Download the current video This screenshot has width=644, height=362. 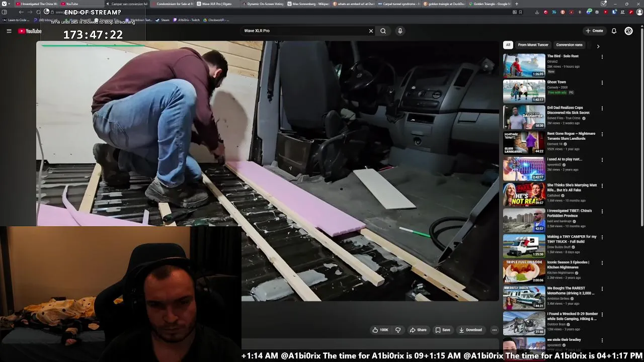[470, 330]
